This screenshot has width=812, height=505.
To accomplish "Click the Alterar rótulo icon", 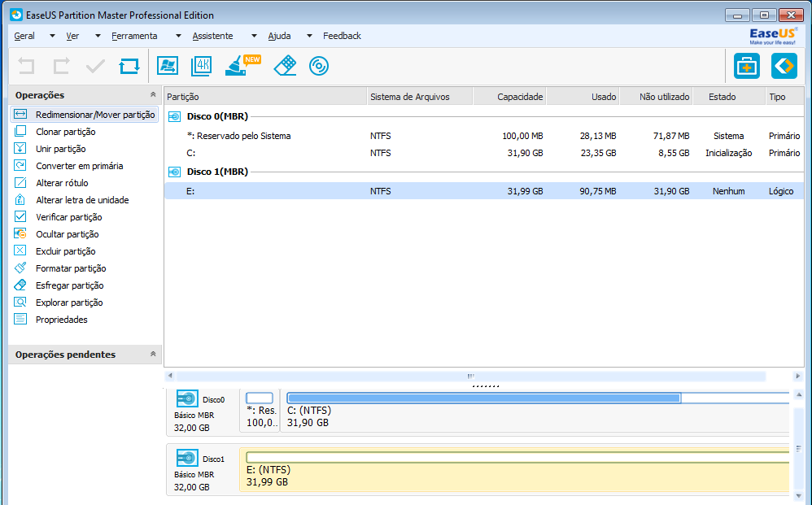I will (20, 183).
